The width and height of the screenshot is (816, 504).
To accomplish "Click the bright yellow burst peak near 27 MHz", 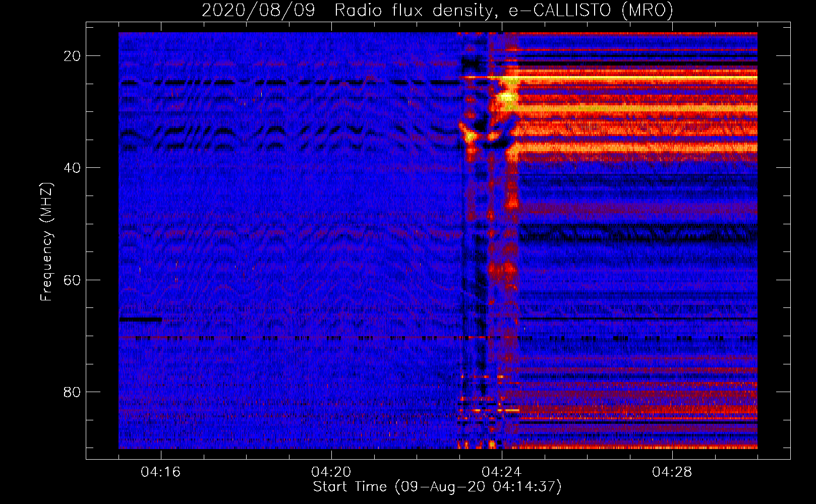I will pos(507,97).
